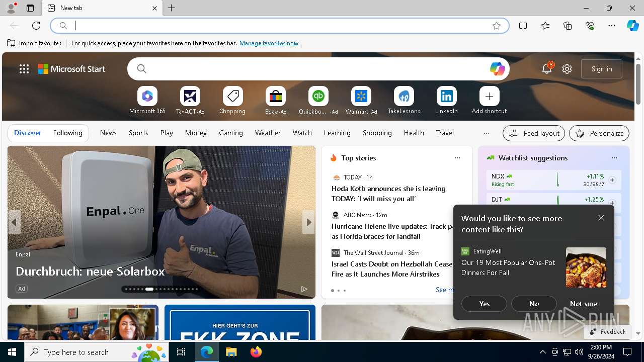Open the TakeLessons shortcut
Viewport: 644px width, 362px height.
pos(404,101)
